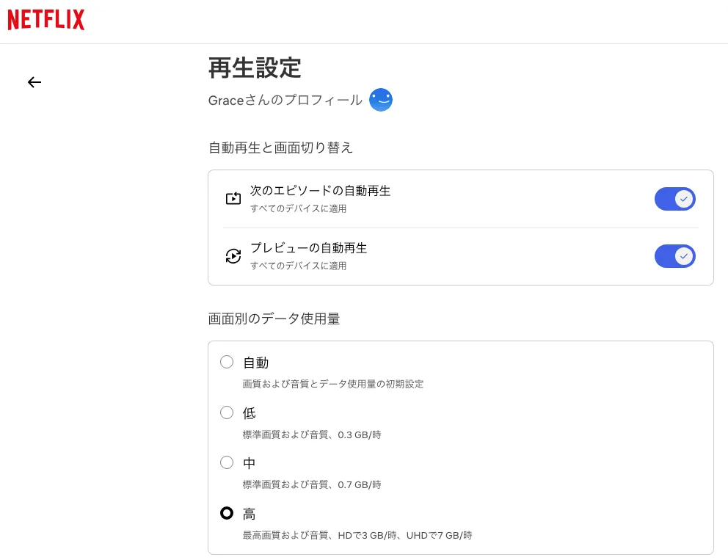Click the 自動 option label

256,363
